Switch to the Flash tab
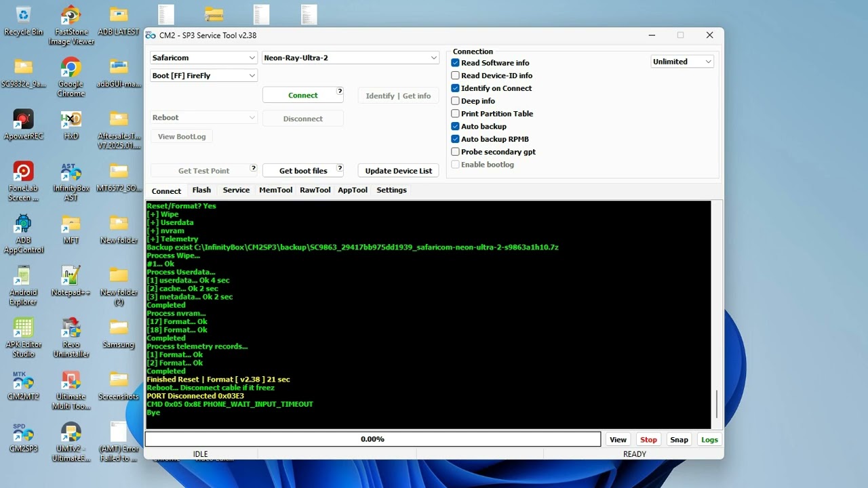This screenshot has width=868, height=488. [201, 190]
